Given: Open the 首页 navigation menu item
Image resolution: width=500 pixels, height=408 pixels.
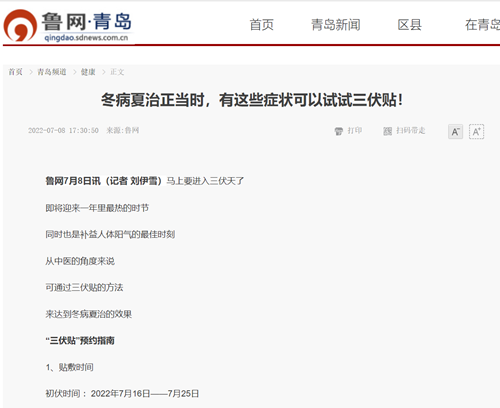Looking at the screenshot, I should click(x=262, y=25).
